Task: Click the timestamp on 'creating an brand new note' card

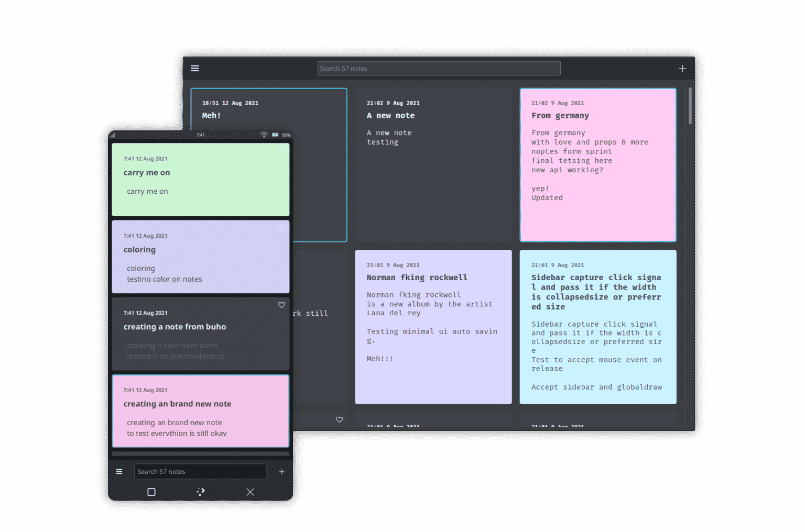Action: 146,390
